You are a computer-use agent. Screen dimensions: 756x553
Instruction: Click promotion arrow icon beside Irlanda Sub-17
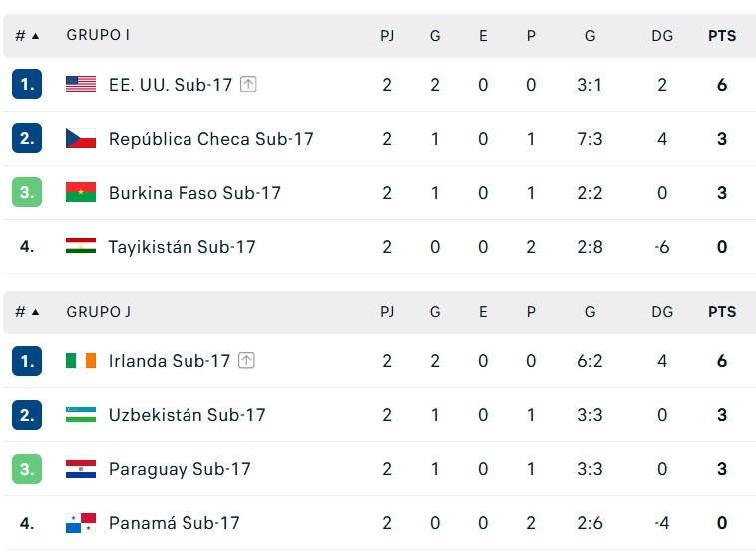[x=246, y=361]
